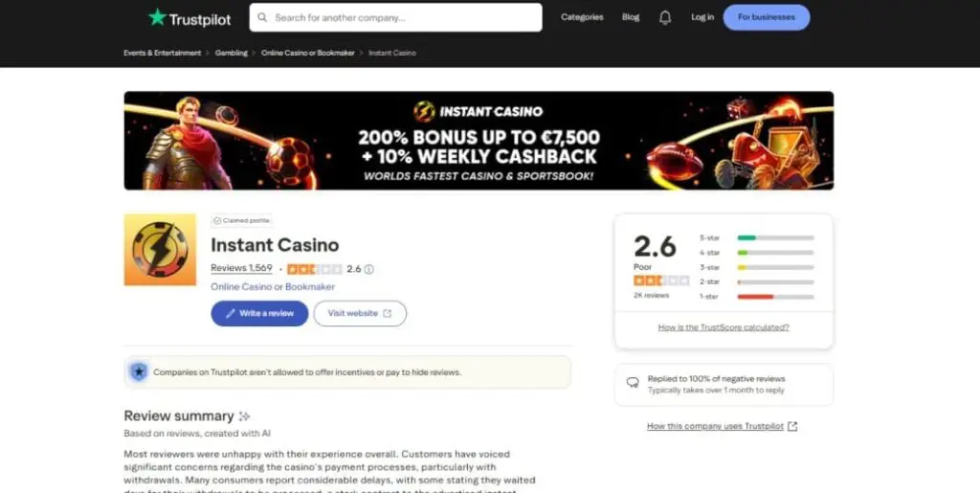Click the blue shield star icon
The width and height of the screenshot is (980, 493).
139,372
